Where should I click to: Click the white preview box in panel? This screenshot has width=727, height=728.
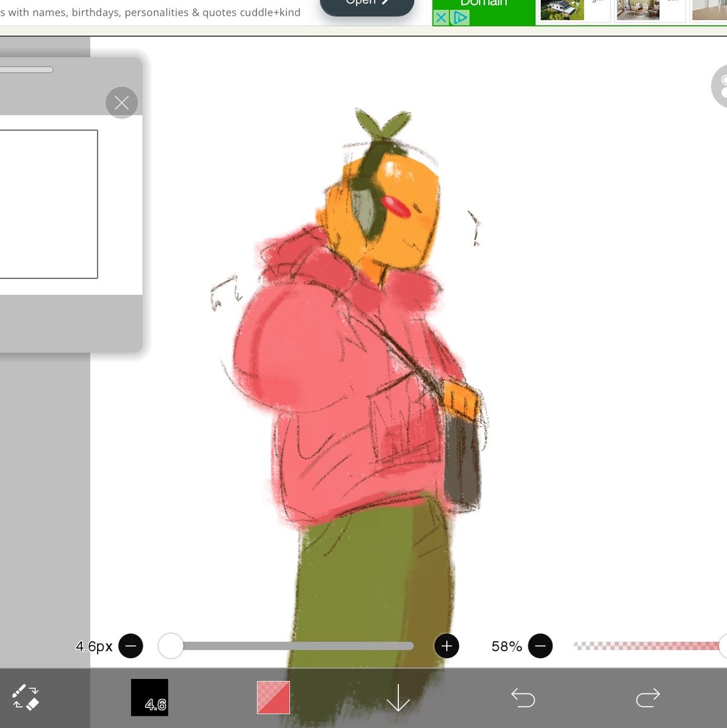(49, 204)
